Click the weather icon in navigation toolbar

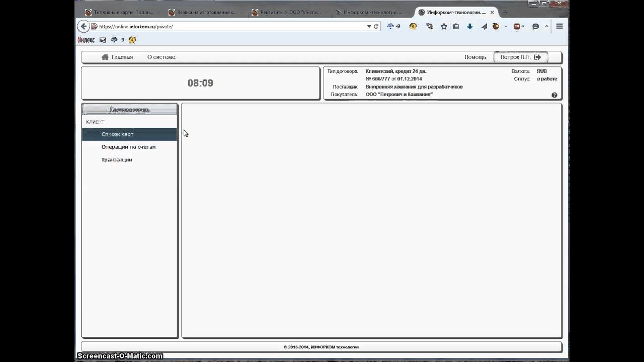pyautogui.click(x=393, y=27)
